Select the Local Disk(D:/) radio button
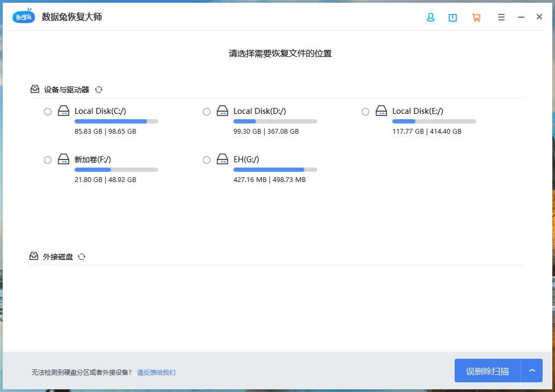The image size is (555, 392). coord(207,112)
